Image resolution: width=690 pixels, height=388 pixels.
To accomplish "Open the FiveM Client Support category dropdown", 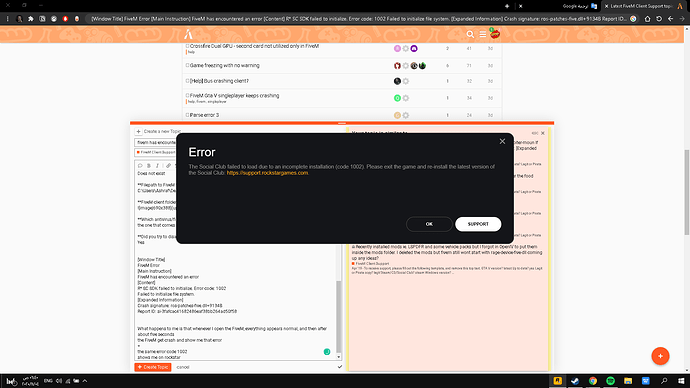I will click(156, 152).
